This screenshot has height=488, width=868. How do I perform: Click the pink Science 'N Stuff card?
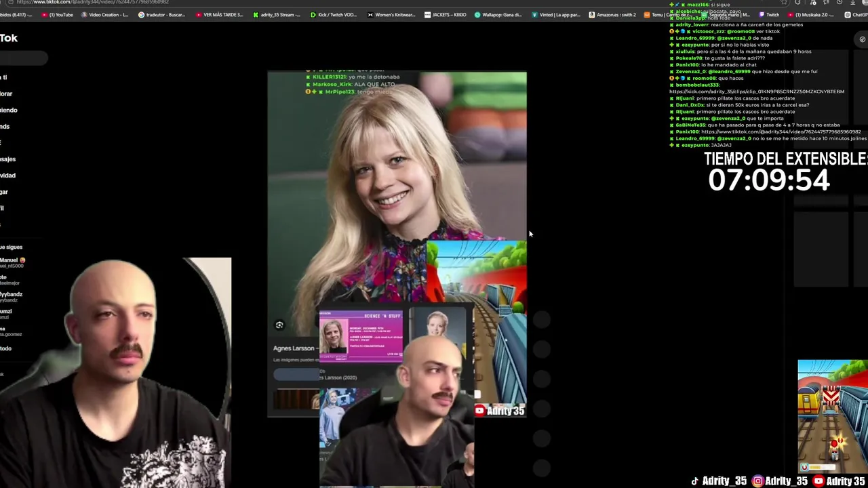pyautogui.click(x=361, y=335)
